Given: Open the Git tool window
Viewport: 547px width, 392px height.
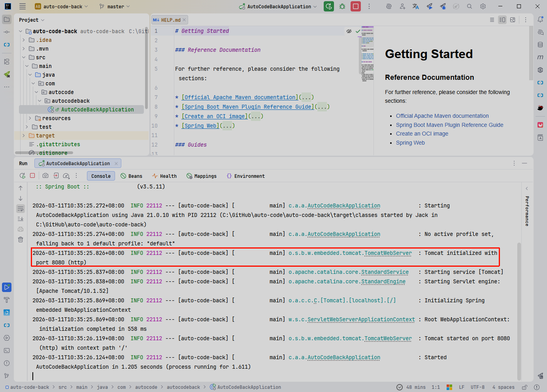Looking at the screenshot, I should (7, 376).
